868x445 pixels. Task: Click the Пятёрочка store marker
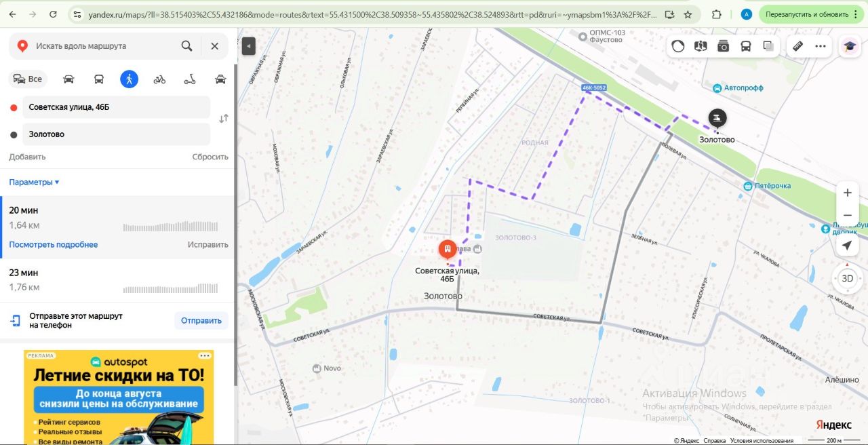tap(766, 186)
